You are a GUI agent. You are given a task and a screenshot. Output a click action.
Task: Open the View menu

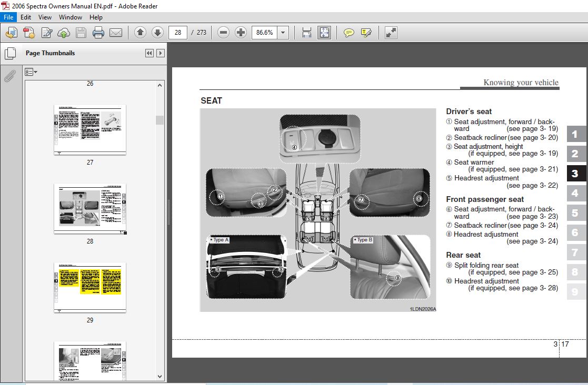[45, 17]
